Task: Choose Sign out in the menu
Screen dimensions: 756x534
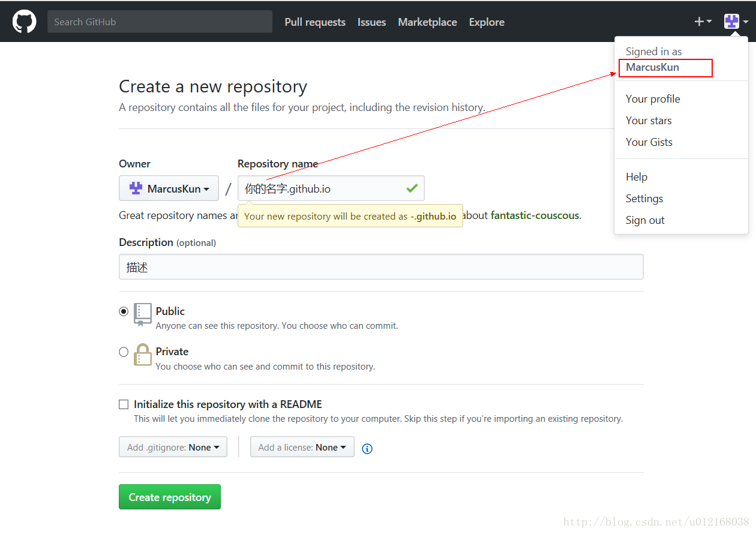Action: point(645,220)
